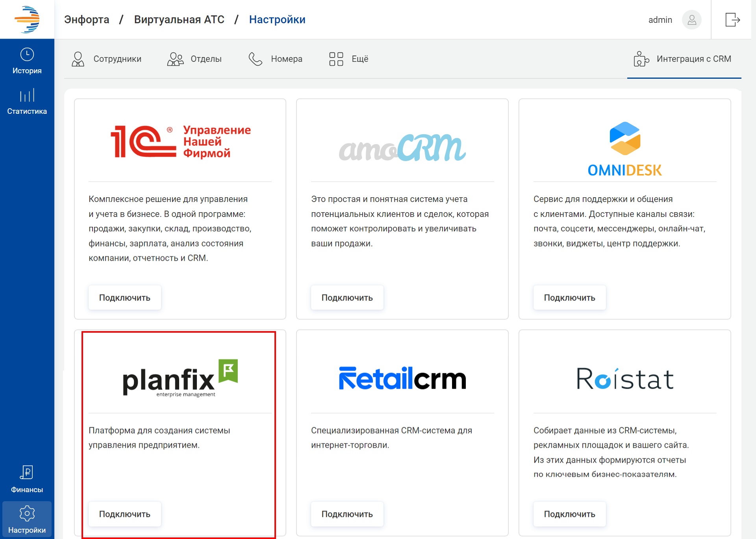
Task: Click the RetailCRM logo image
Action: click(x=402, y=378)
